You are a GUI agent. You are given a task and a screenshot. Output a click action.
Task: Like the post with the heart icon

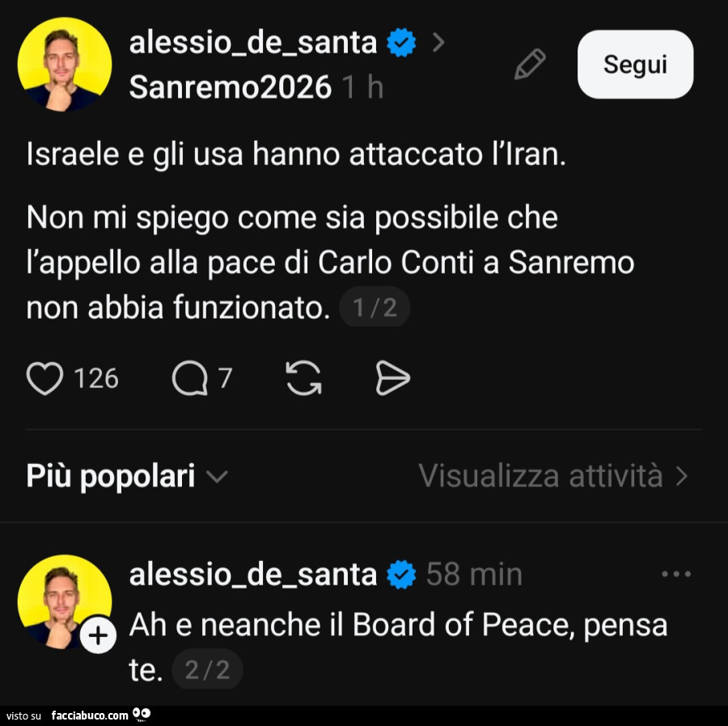(x=44, y=378)
